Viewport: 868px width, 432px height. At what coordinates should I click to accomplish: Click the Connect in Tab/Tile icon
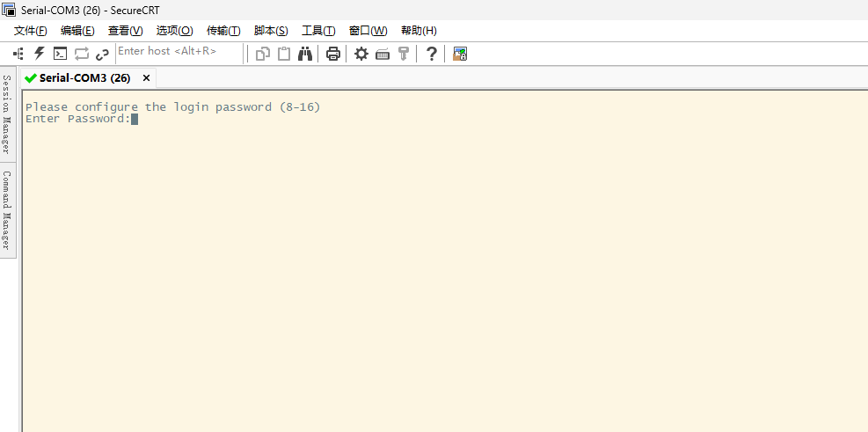tap(60, 54)
